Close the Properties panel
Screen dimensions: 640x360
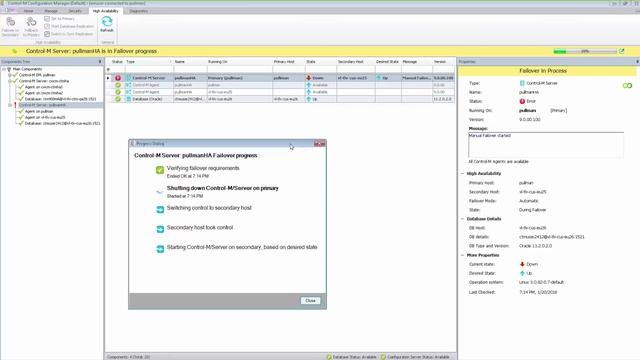pos(638,62)
